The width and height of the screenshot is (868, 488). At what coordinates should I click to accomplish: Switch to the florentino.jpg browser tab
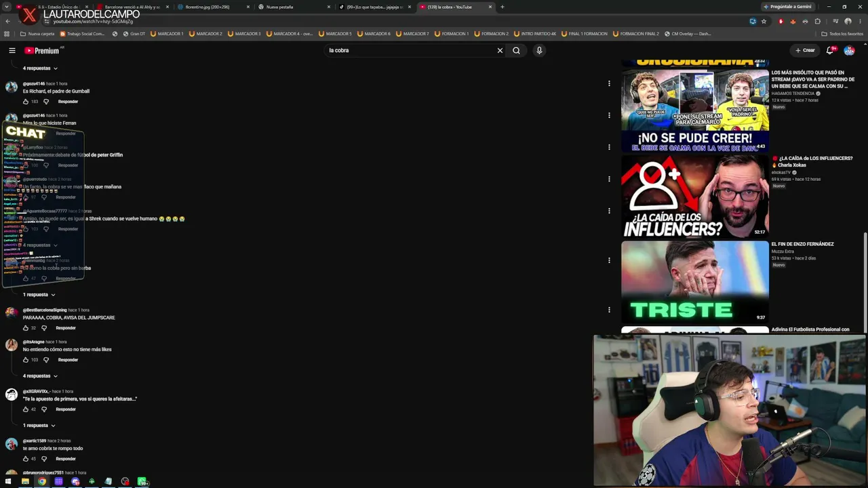click(x=213, y=7)
